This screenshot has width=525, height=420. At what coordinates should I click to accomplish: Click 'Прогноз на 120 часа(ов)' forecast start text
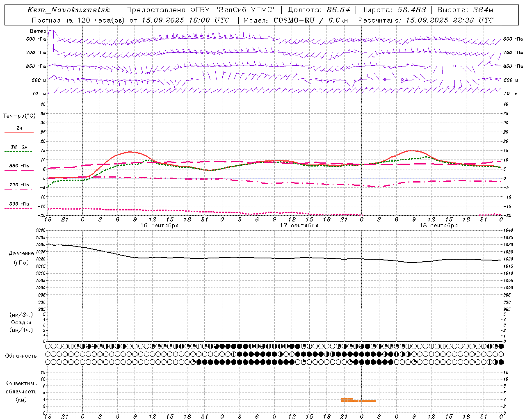point(79,20)
